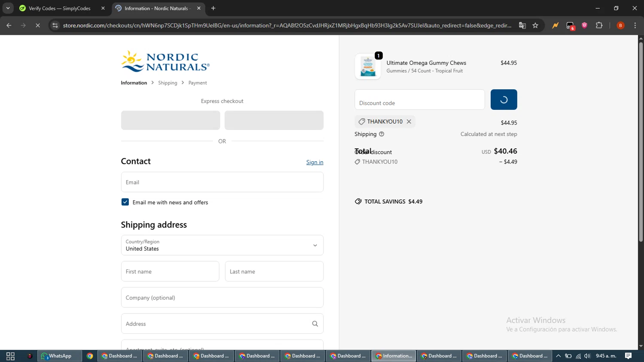Click the TOTAL SAVINGS tag icon

pyautogui.click(x=358, y=202)
